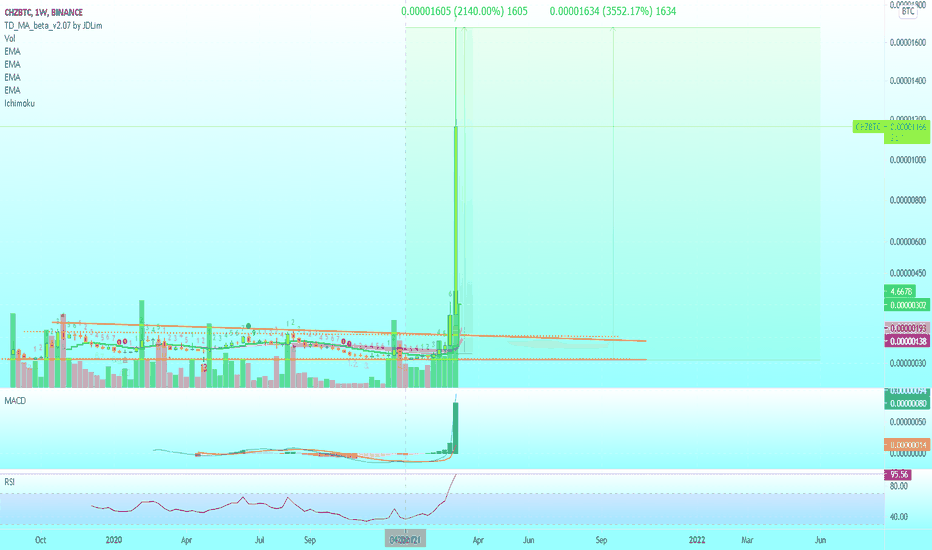Viewport: 932px width, 550px height.
Task: Click the 2020 label on the time axis
Action: point(114,540)
